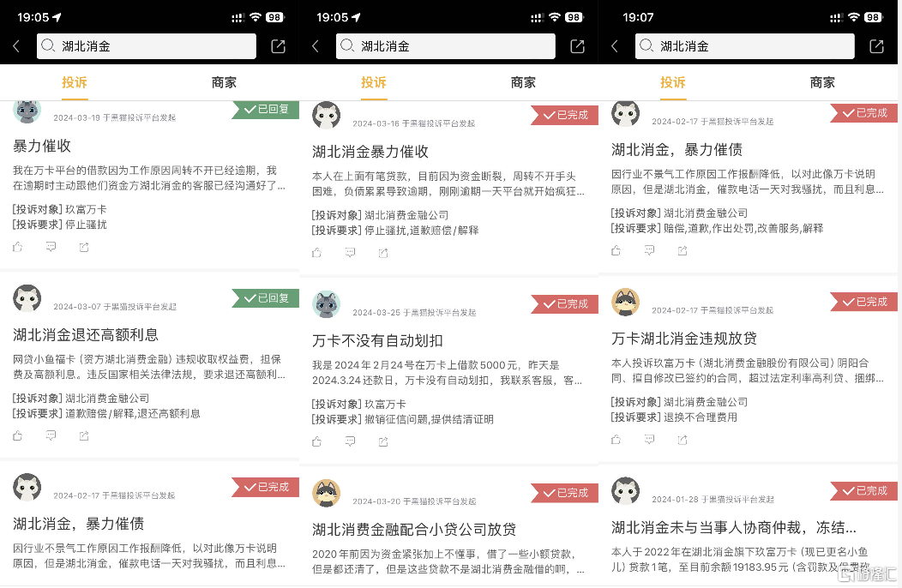Like the 万卡不没有自动划扣 complaint
The width and height of the screenshot is (902, 588).
pyautogui.click(x=317, y=441)
